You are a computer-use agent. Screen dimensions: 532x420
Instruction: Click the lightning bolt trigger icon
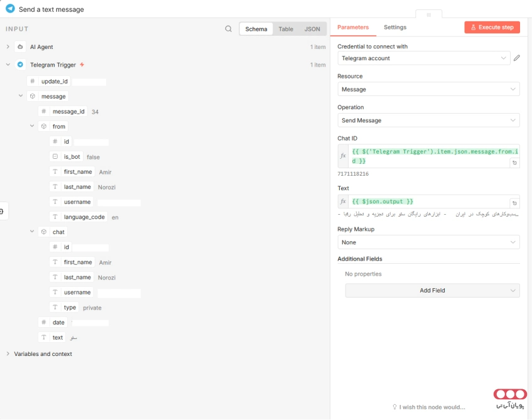pos(82,65)
